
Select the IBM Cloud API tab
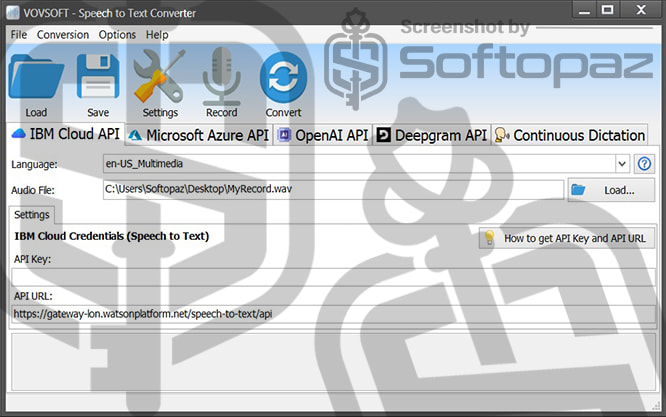pos(66,134)
